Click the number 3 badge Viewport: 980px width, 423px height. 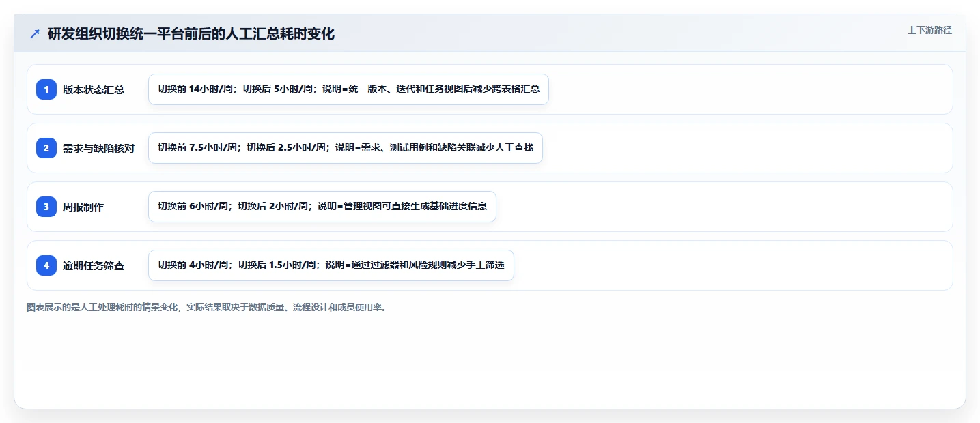[46, 207]
